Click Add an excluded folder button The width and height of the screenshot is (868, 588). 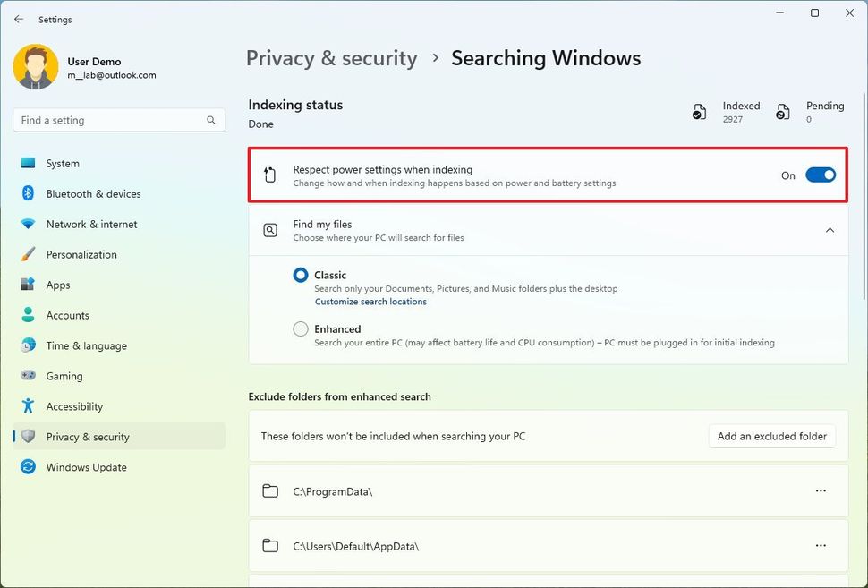pyautogui.click(x=771, y=436)
